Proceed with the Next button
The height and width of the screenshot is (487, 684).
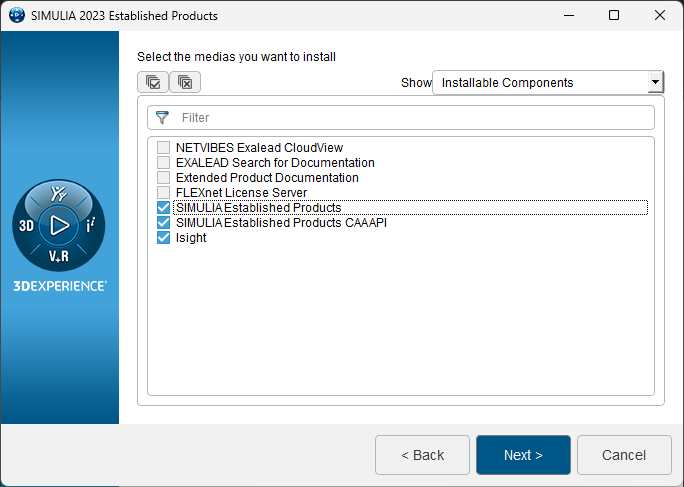tap(523, 455)
